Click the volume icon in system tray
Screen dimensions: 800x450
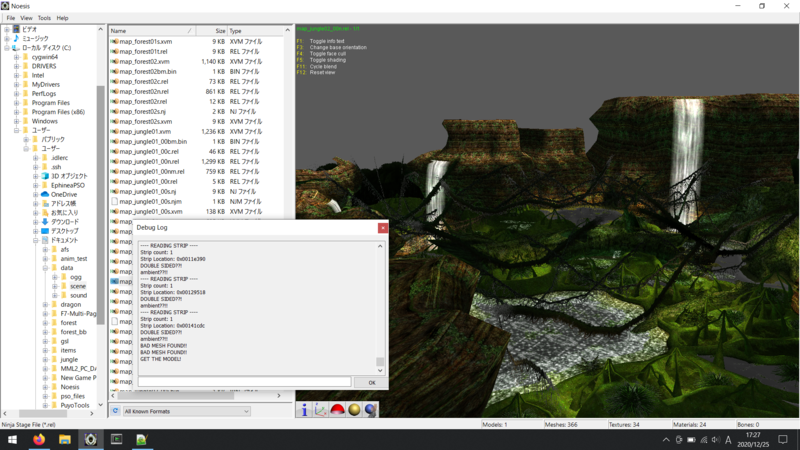click(716, 440)
